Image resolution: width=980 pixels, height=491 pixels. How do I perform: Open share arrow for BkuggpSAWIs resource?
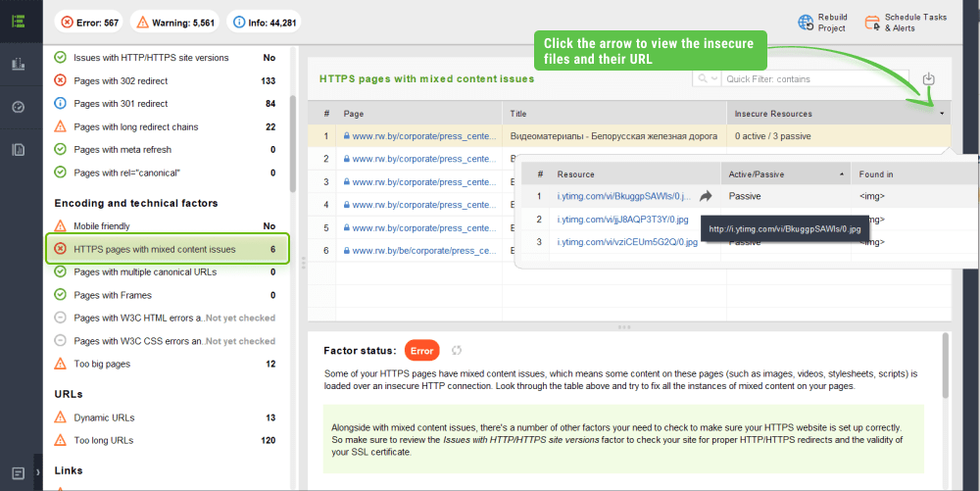pos(706,196)
